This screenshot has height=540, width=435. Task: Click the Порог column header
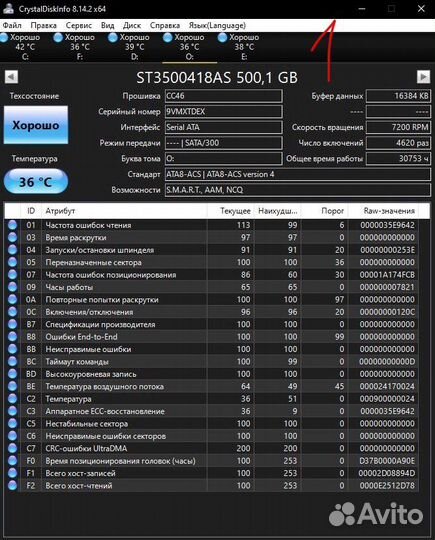(325, 211)
